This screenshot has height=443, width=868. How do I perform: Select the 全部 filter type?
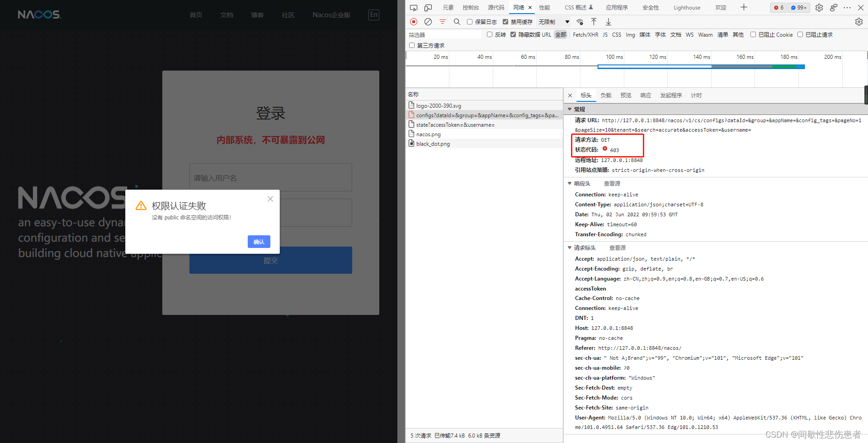tap(561, 35)
